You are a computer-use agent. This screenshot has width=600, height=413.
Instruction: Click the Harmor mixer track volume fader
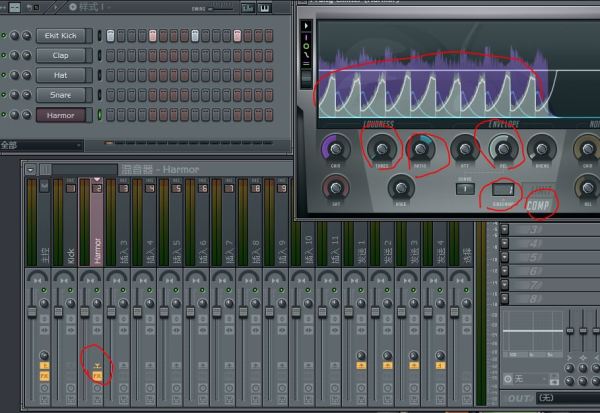click(85, 312)
